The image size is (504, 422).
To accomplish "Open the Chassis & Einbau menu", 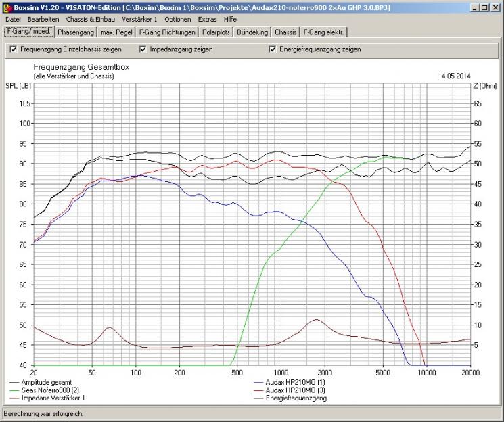I will [91, 20].
